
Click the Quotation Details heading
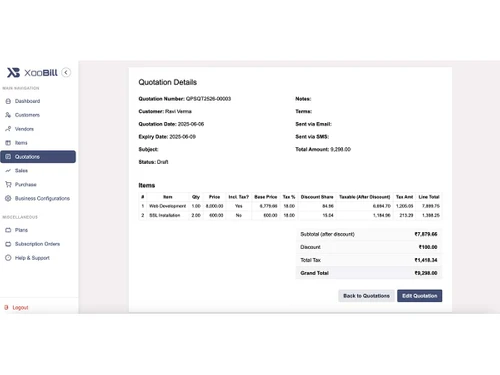[168, 82]
